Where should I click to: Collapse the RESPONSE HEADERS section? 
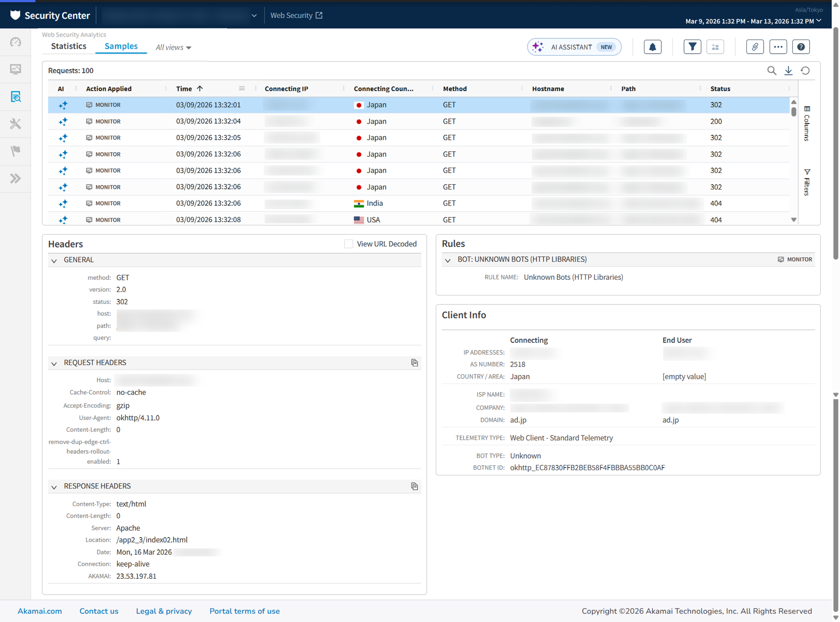54,487
